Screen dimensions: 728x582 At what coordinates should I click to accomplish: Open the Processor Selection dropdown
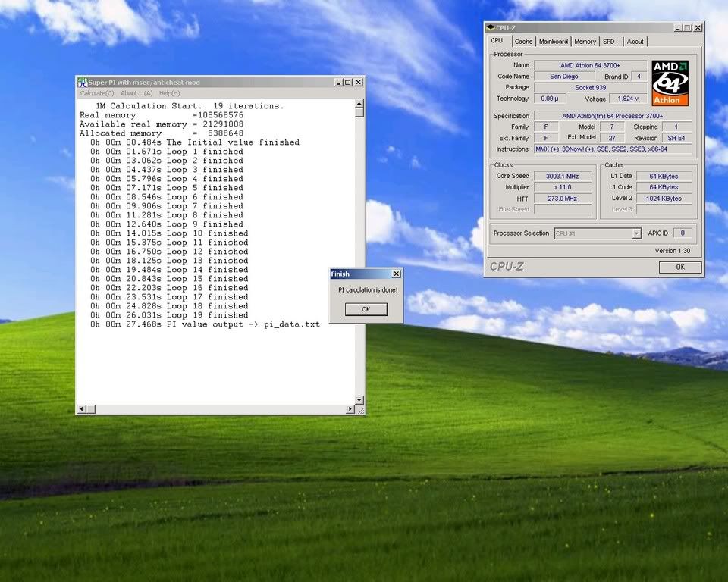(636, 233)
